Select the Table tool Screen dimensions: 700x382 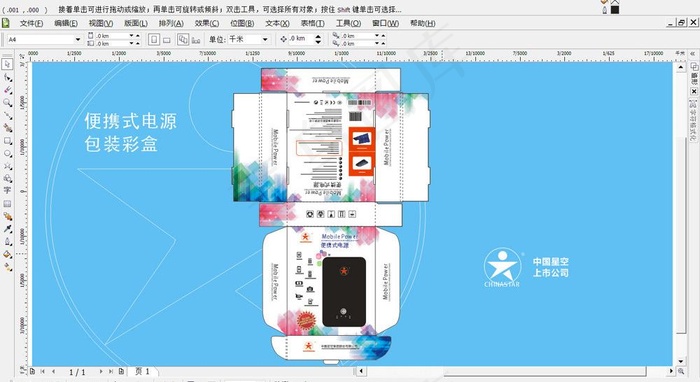7,203
